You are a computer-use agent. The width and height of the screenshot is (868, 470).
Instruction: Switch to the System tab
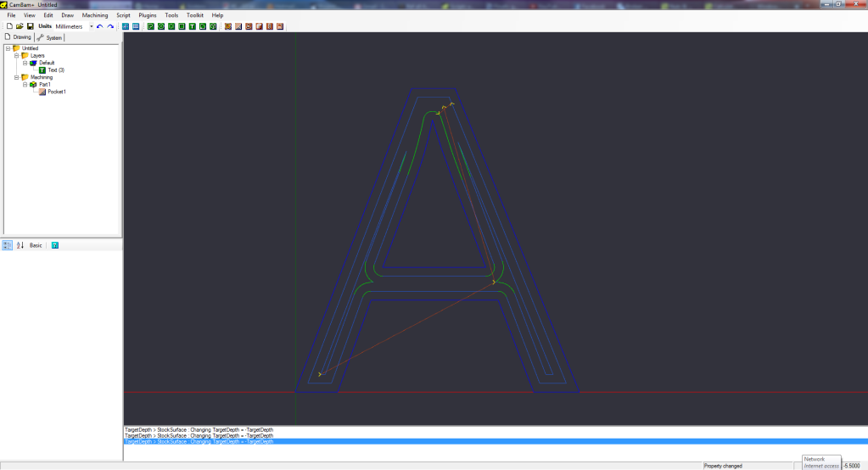click(x=49, y=37)
